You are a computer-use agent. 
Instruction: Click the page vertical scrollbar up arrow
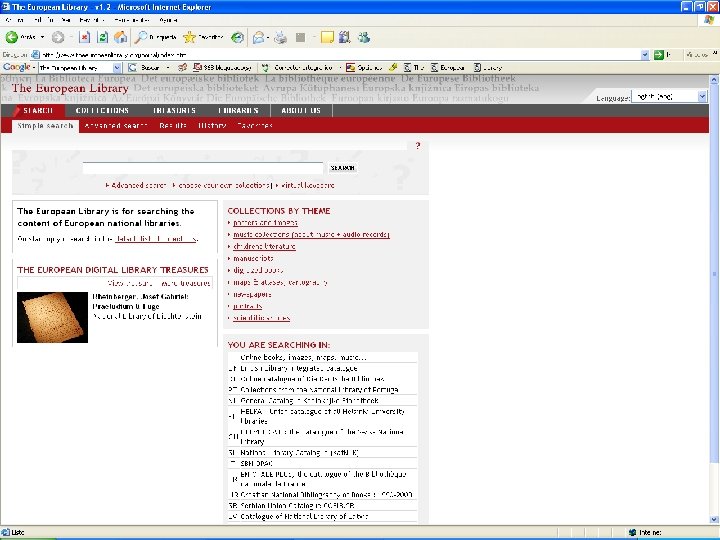pos(714,79)
